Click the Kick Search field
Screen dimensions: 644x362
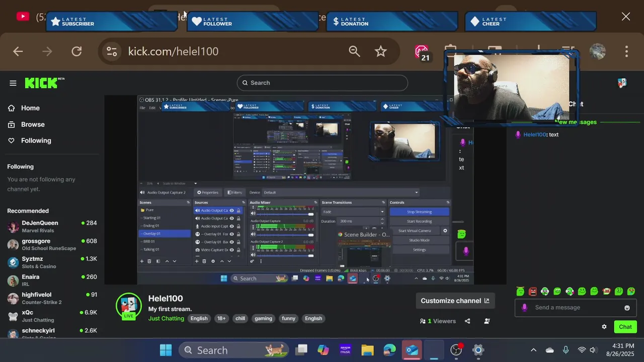coord(322,83)
